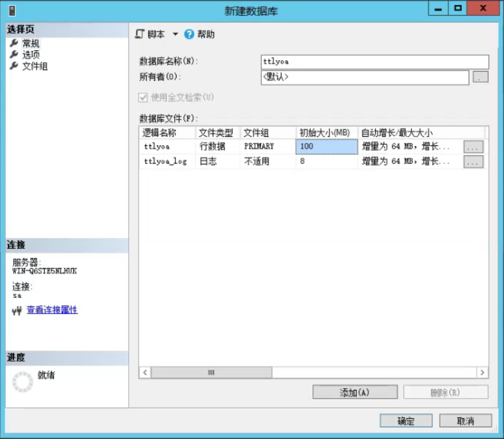The image size is (504, 439).
Task: Confirm with the 确定 button
Action: pyautogui.click(x=406, y=421)
